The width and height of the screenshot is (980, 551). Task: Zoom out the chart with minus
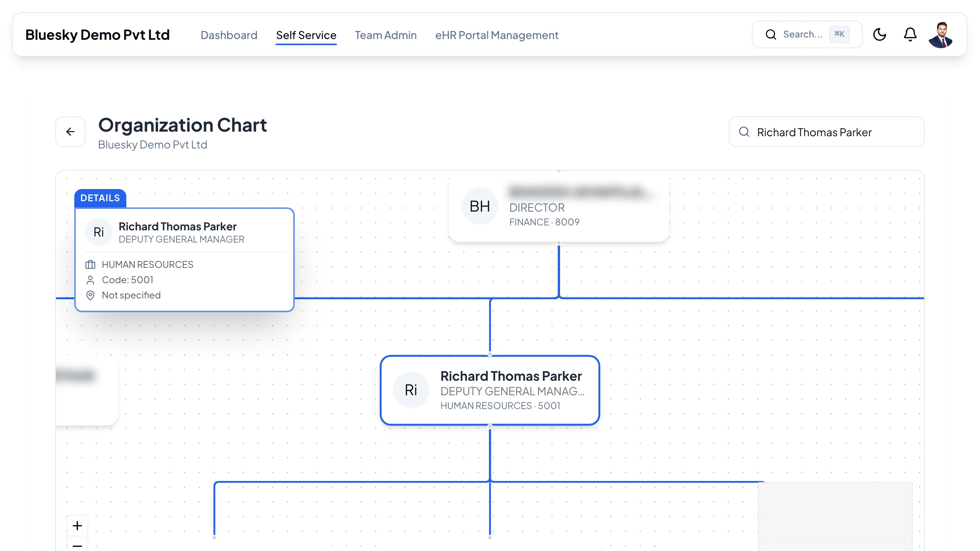[77, 545]
